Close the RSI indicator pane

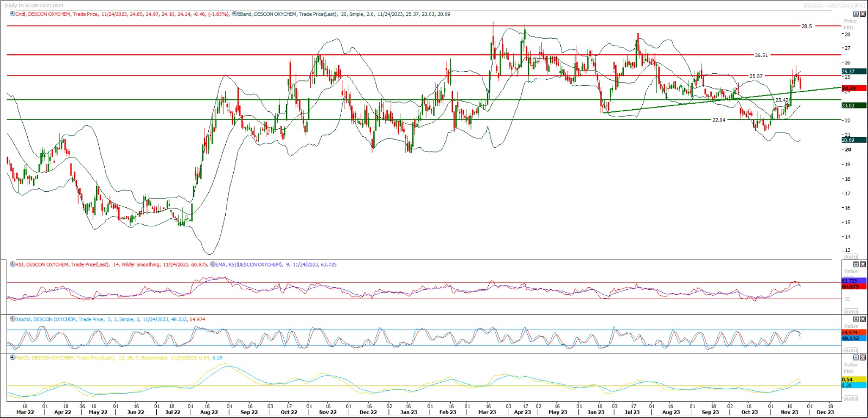pos(862,264)
